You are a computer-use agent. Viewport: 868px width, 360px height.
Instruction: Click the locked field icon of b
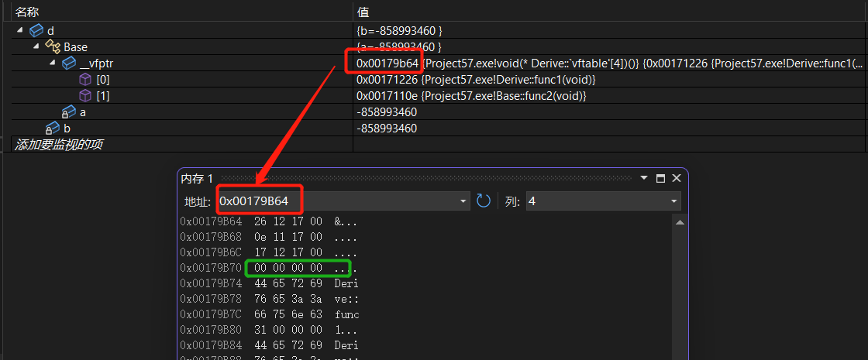click(53, 129)
